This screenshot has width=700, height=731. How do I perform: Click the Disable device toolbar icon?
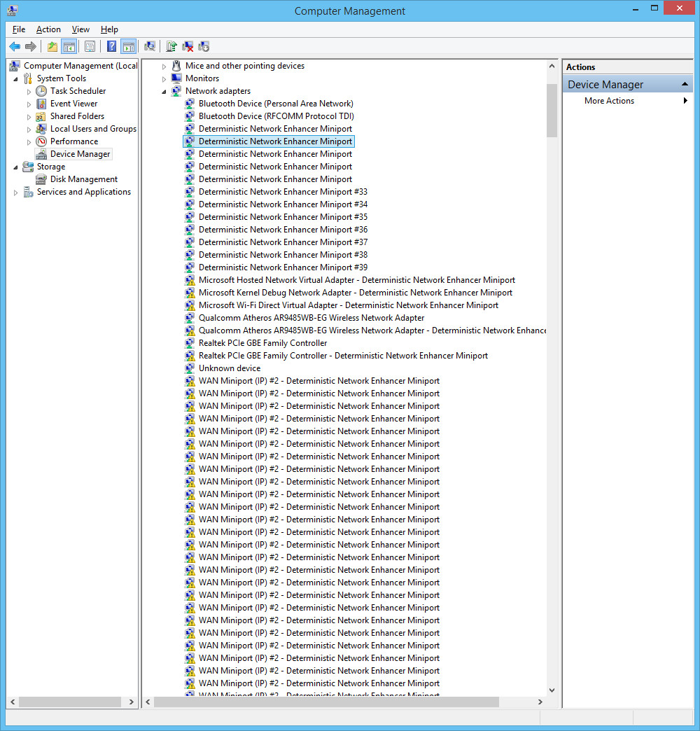pos(204,47)
